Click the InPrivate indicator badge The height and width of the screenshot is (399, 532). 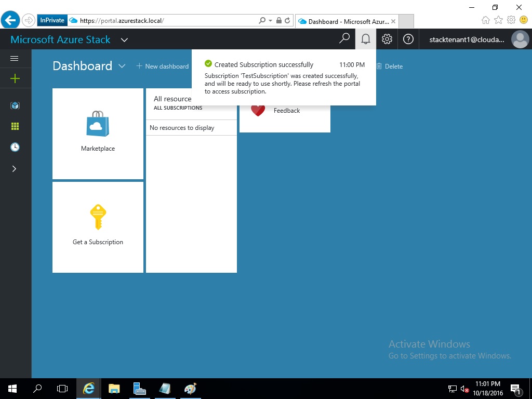[52, 20]
